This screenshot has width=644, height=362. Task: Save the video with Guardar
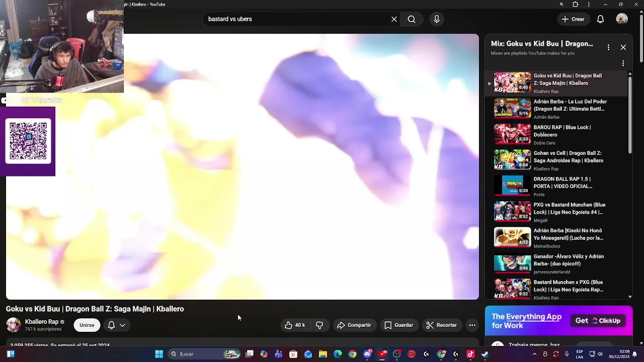click(399, 325)
